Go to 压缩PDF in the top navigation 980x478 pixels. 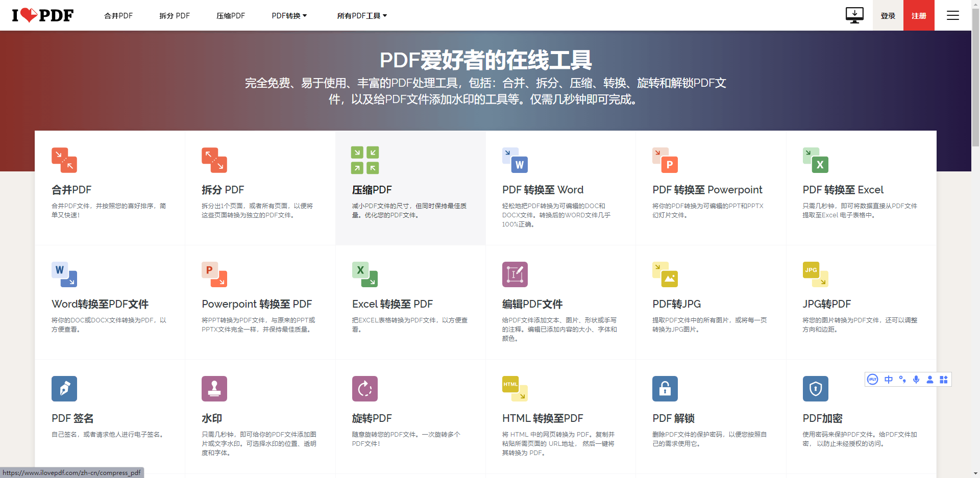pyautogui.click(x=231, y=16)
